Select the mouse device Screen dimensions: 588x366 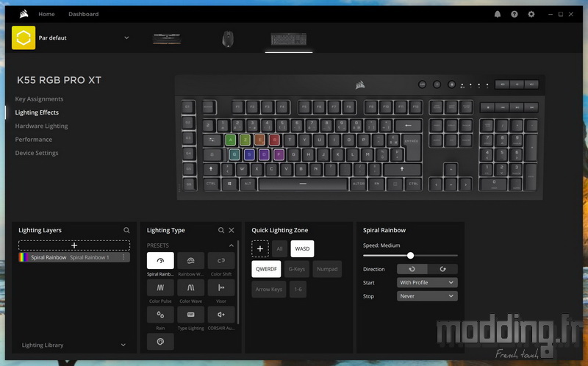point(228,39)
